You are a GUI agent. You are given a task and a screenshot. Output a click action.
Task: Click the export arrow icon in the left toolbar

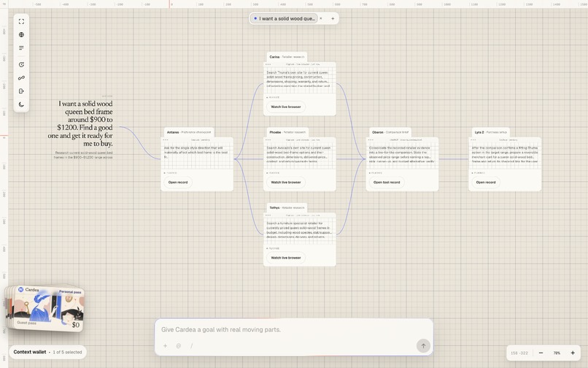point(21,91)
